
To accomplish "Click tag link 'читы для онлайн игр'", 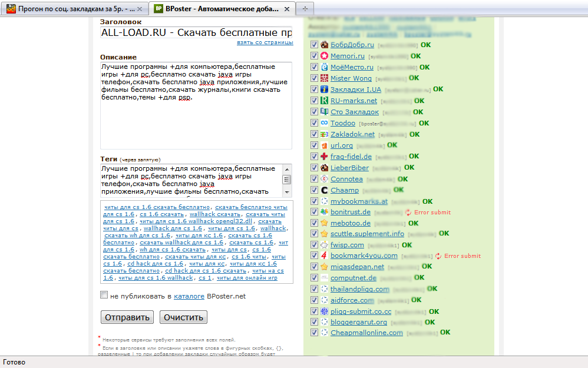I will 247,278.
